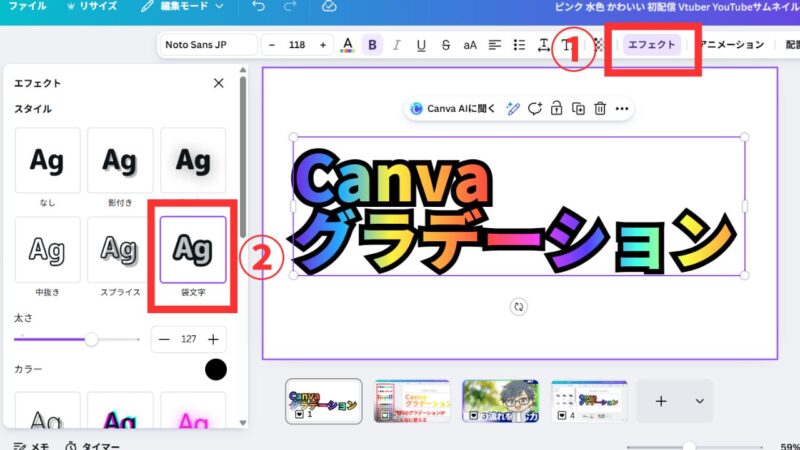This screenshot has height=450, width=800.
Task: Open the メモ notes panel
Action: pos(32,445)
